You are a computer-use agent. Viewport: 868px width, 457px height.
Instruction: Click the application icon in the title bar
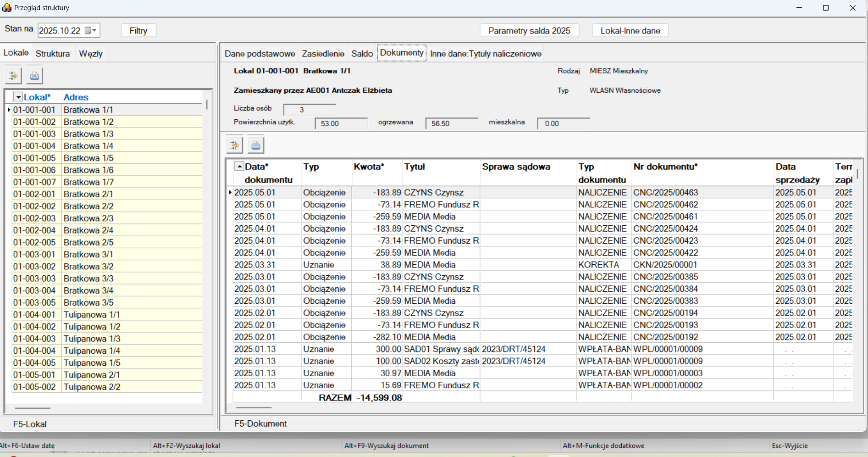[x=7, y=8]
